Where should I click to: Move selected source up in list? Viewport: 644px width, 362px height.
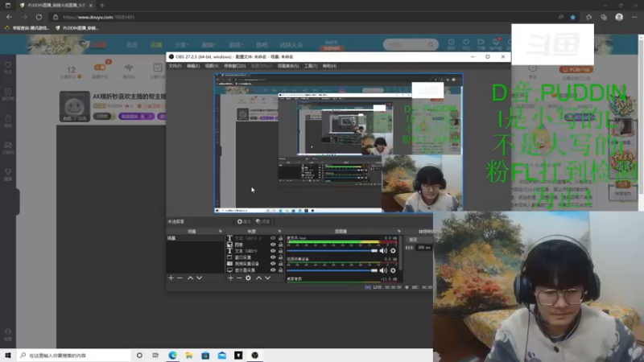258,278
